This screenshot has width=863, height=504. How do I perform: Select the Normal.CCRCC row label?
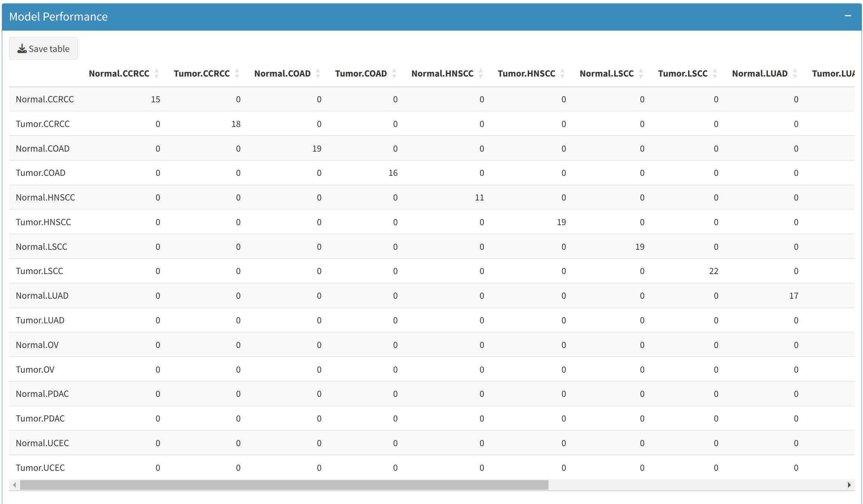pos(45,99)
